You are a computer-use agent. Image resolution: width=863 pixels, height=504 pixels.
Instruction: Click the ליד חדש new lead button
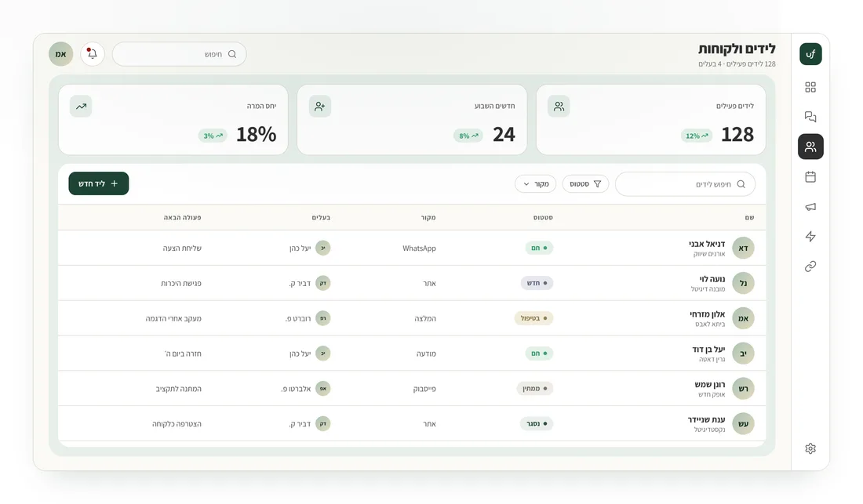point(99,183)
